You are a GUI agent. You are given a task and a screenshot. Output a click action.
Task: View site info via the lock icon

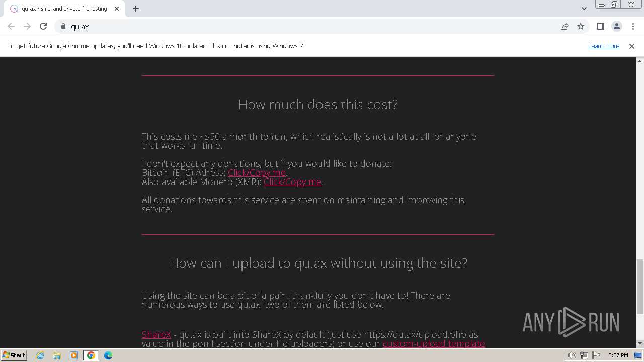click(x=63, y=26)
